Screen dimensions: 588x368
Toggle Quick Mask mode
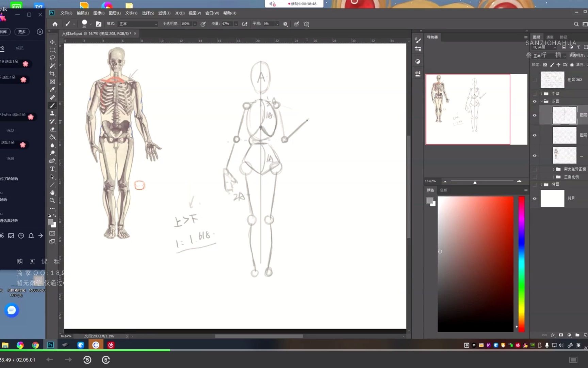(x=52, y=233)
